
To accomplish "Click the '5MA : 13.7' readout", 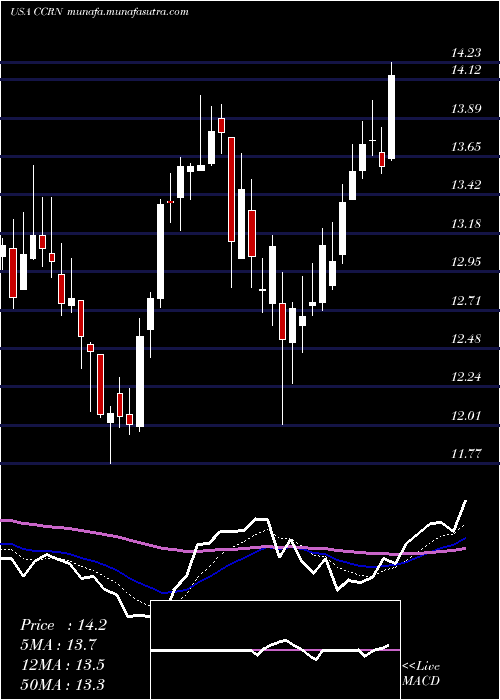I will pyautogui.click(x=58, y=645).
